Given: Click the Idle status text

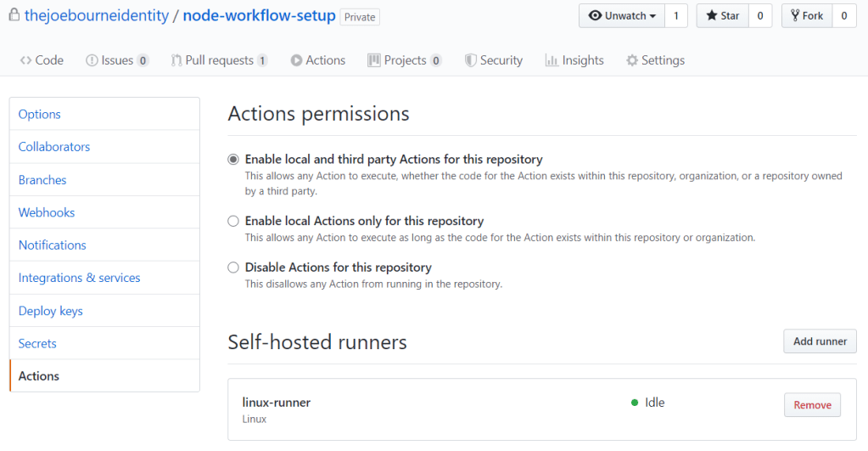Looking at the screenshot, I should pos(655,403).
